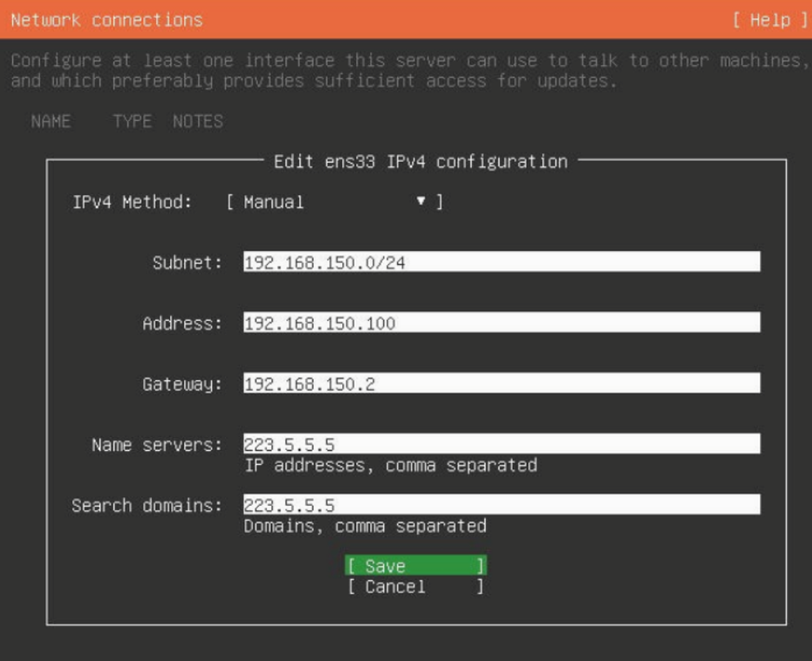This screenshot has height=661, width=812.
Task: Click the 'Subnet:' label
Action: pyautogui.click(x=188, y=263)
